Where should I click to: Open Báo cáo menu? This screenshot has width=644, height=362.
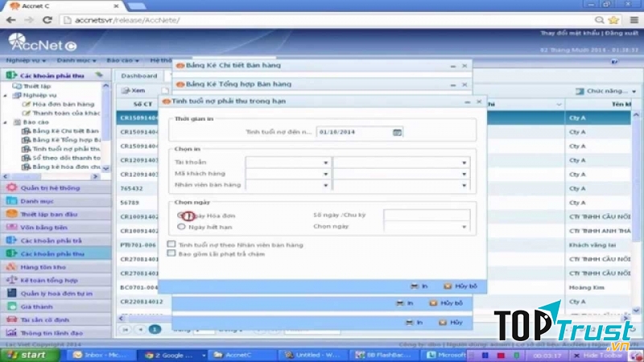(x=122, y=60)
